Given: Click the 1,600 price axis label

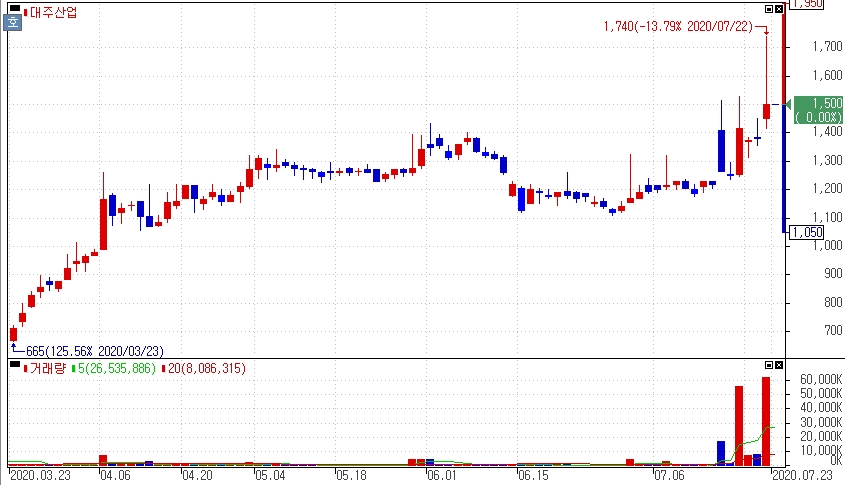Looking at the screenshot, I should pos(827,75).
